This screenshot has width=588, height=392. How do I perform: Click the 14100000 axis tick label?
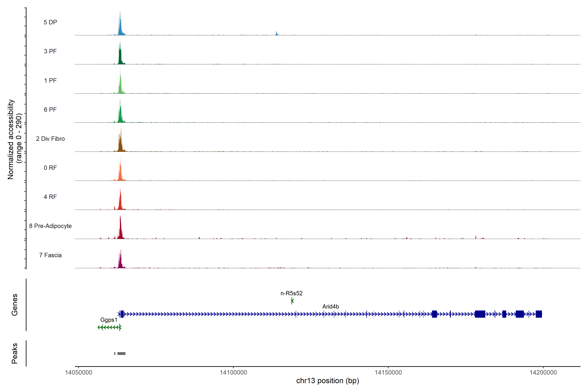(x=233, y=373)
